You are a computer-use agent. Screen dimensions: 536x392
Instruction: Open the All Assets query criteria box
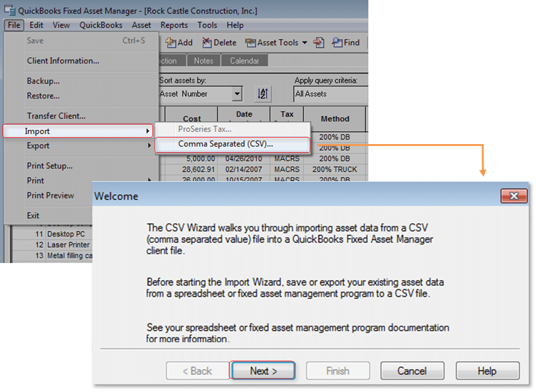point(331,94)
